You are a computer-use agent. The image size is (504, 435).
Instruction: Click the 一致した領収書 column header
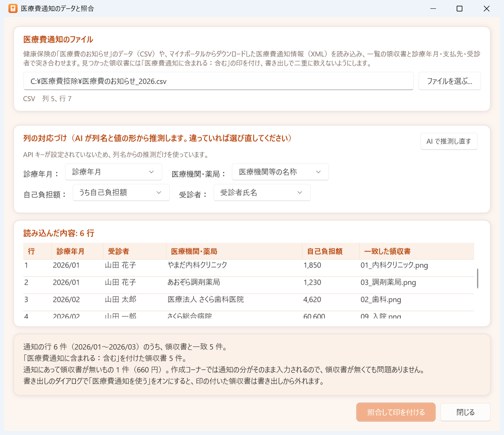click(417, 251)
